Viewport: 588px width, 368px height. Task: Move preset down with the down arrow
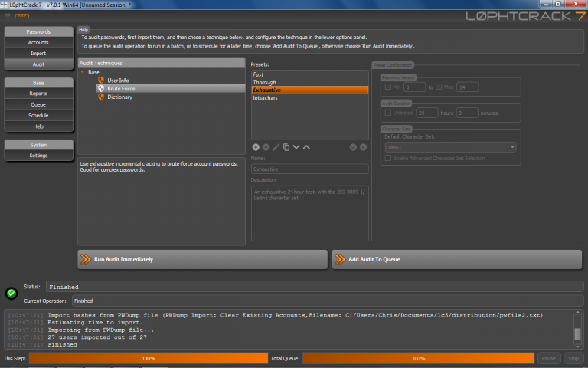coord(296,146)
